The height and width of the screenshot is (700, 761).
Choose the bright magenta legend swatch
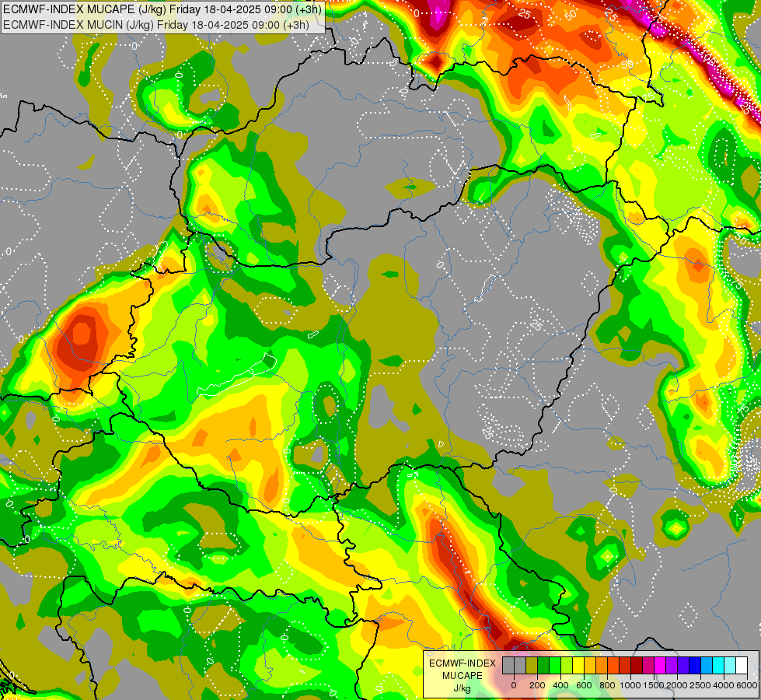coord(661,666)
